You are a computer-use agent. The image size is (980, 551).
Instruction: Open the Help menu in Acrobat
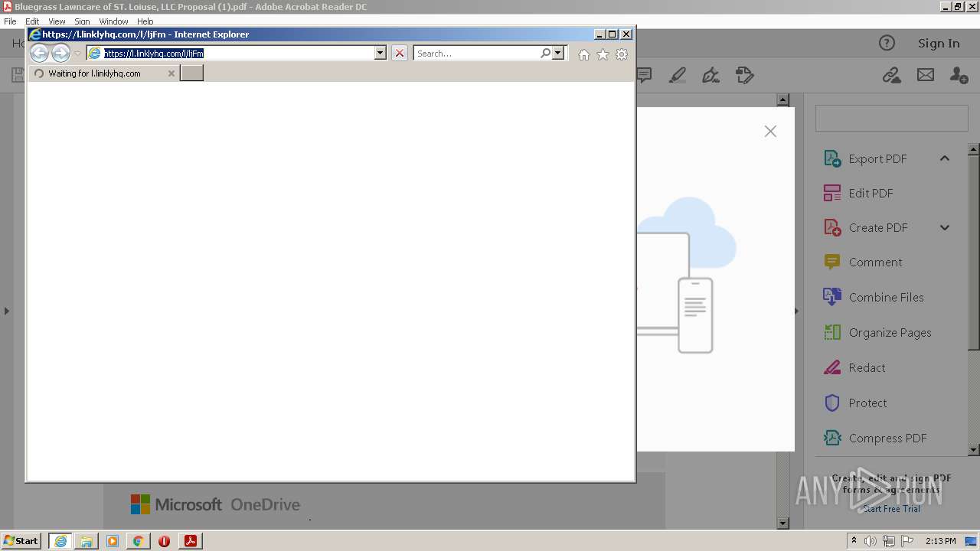145,21
